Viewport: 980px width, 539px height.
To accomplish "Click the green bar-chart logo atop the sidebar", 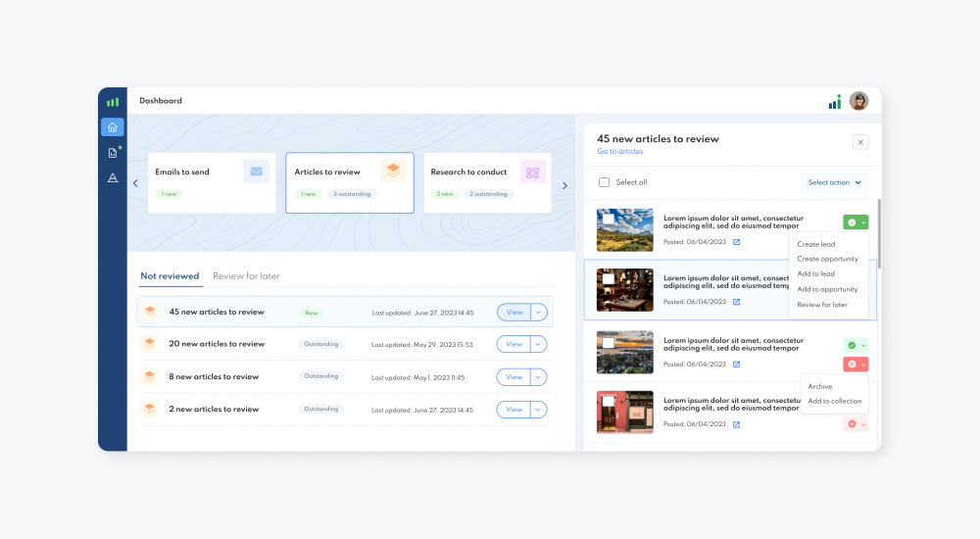I will [113, 102].
